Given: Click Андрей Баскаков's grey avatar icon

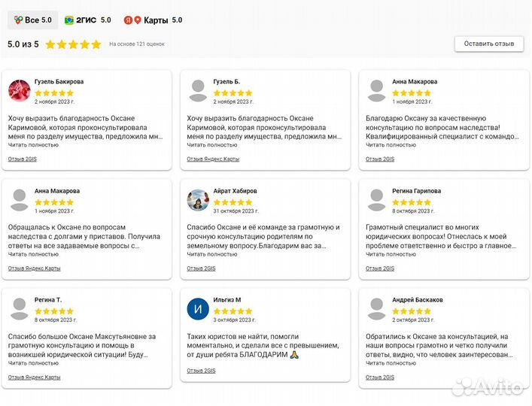Looking at the screenshot, I should 377,309.
